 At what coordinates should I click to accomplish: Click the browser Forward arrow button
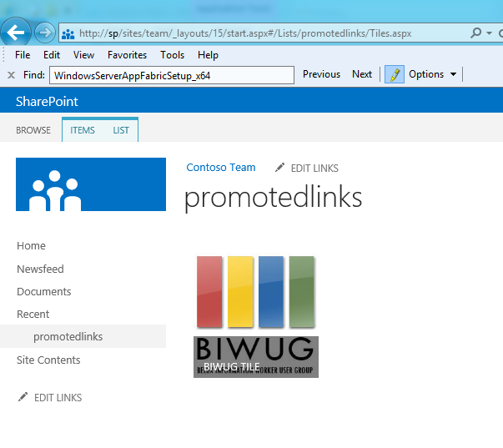pyautogui.click(x=45, y=33)
